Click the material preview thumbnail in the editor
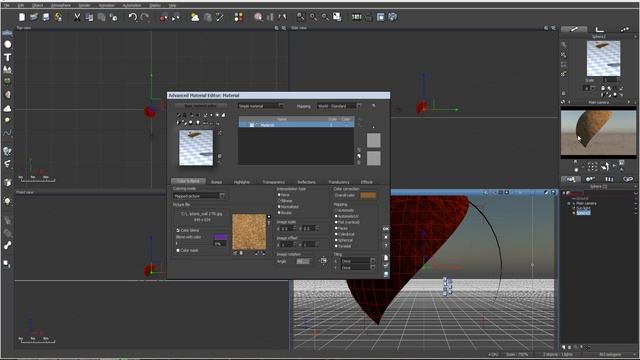640x360 pixels. pos(196,148)
